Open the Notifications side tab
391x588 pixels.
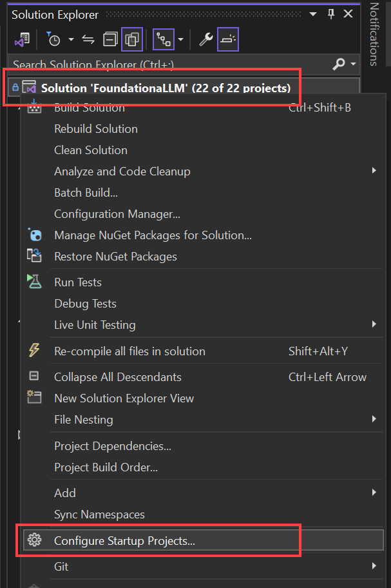click(x=374, y=34)
